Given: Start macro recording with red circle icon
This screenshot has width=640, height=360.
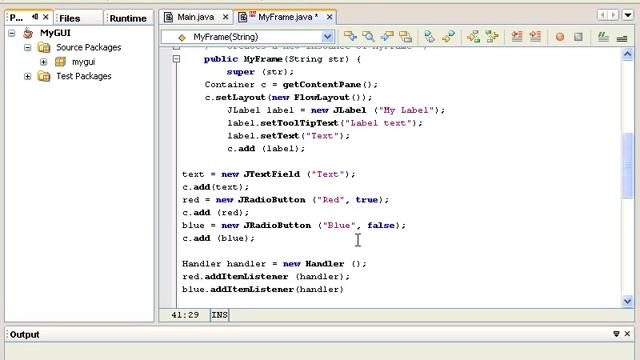Looking at the screenshot, I should tap(560, 37).
